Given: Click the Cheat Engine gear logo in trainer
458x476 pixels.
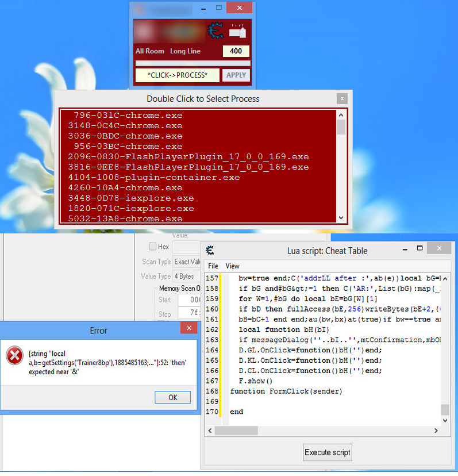Looking at the screenshot, I should click(216, 30).
